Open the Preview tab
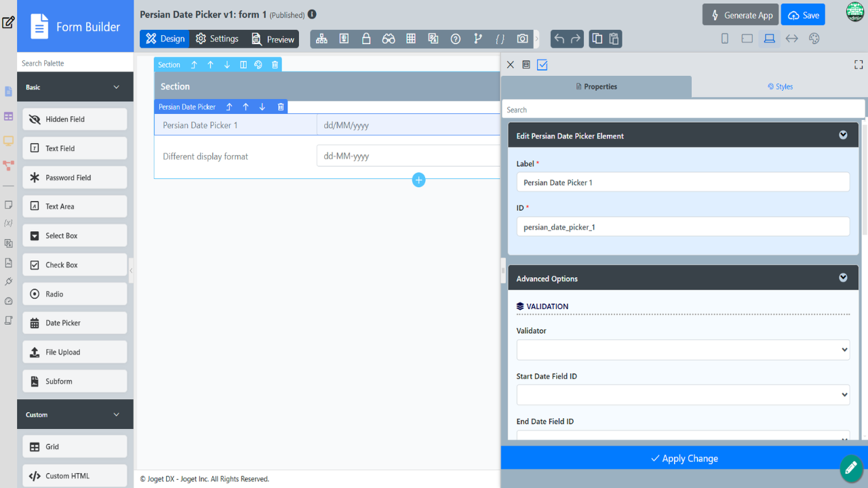 point(273,39)
